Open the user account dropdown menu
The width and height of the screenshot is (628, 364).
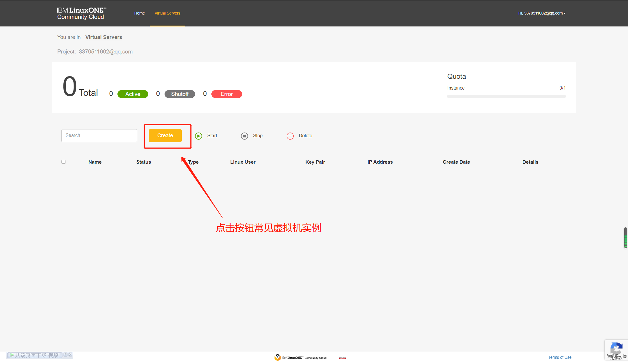tap(542, 13)
